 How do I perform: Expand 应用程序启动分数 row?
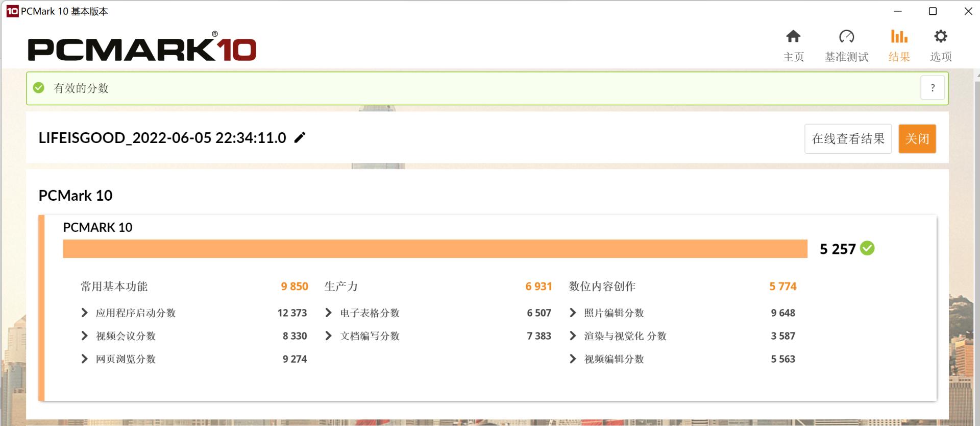pyautogui.click(x=85, y=313)
